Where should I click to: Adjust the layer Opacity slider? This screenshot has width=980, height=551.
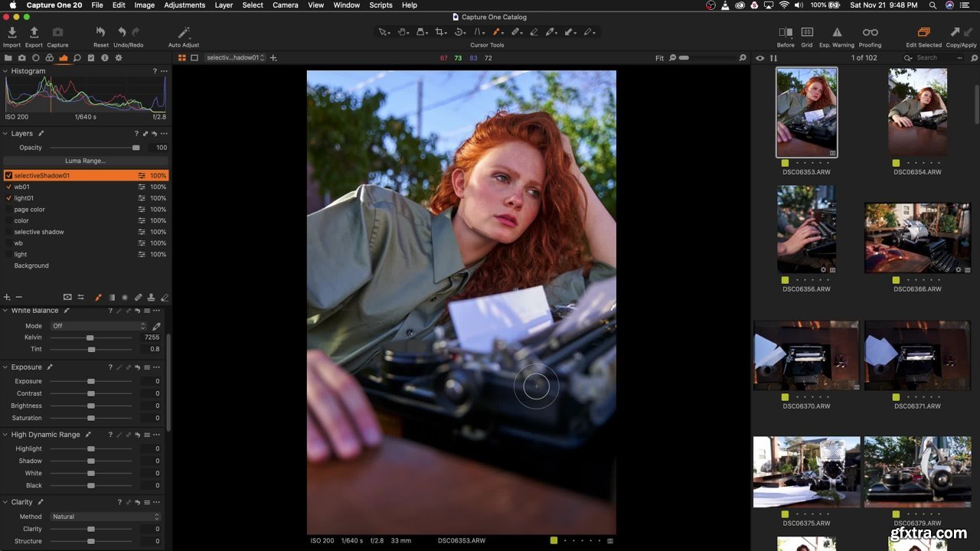[x=136, y=148]
